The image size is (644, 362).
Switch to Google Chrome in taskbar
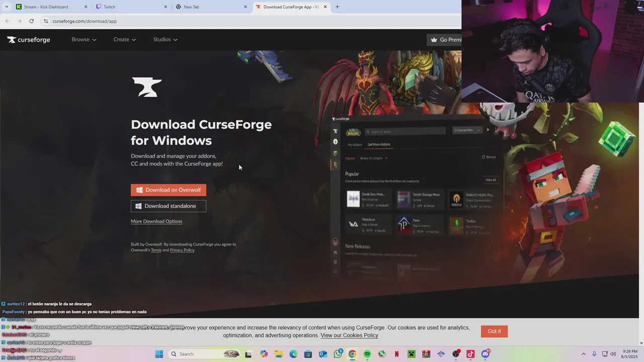352,354
